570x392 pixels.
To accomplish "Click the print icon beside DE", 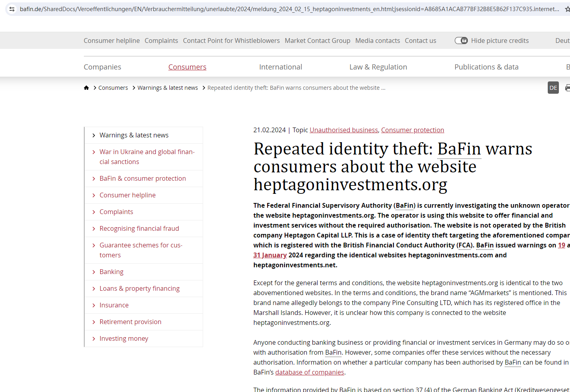I will 567,88.
